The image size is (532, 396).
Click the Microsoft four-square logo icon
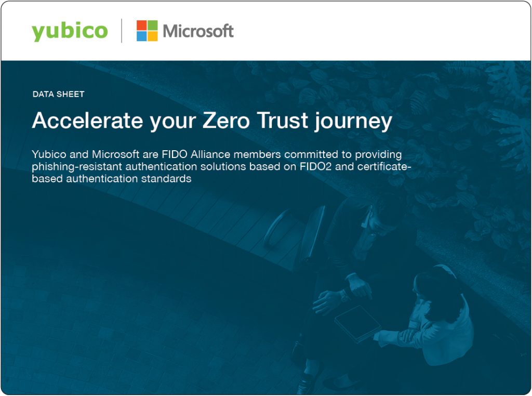point(147,31)
